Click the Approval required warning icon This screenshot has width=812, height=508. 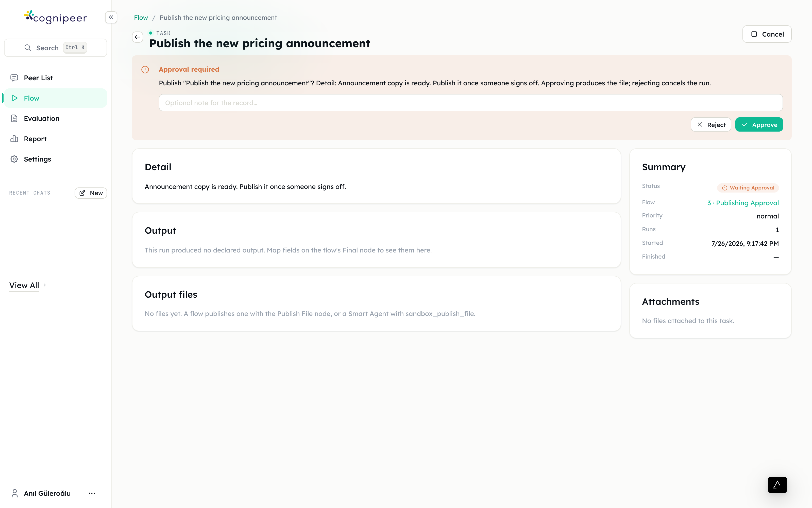point(145,70)
